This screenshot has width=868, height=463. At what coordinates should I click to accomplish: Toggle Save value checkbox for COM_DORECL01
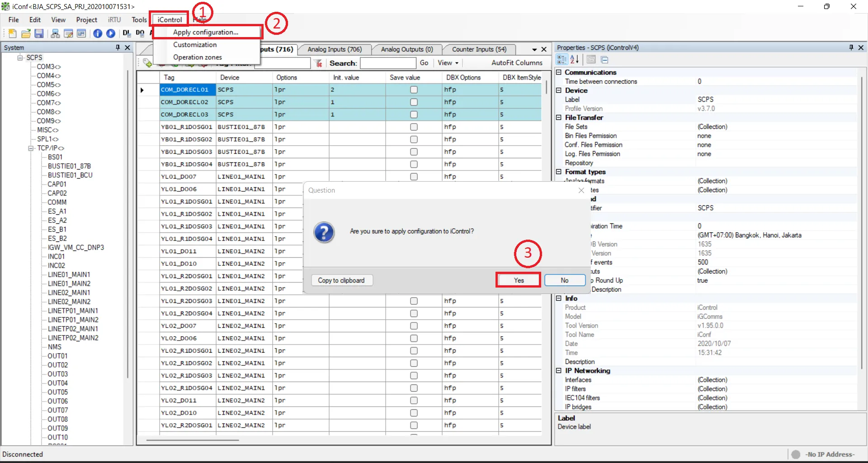tap(414, 90)
